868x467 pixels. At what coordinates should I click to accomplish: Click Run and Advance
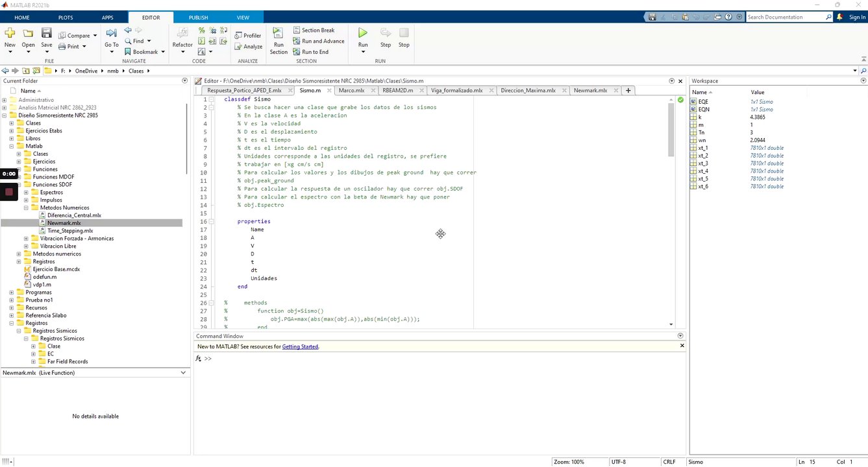pyautogui.click(x=319, y=41)
